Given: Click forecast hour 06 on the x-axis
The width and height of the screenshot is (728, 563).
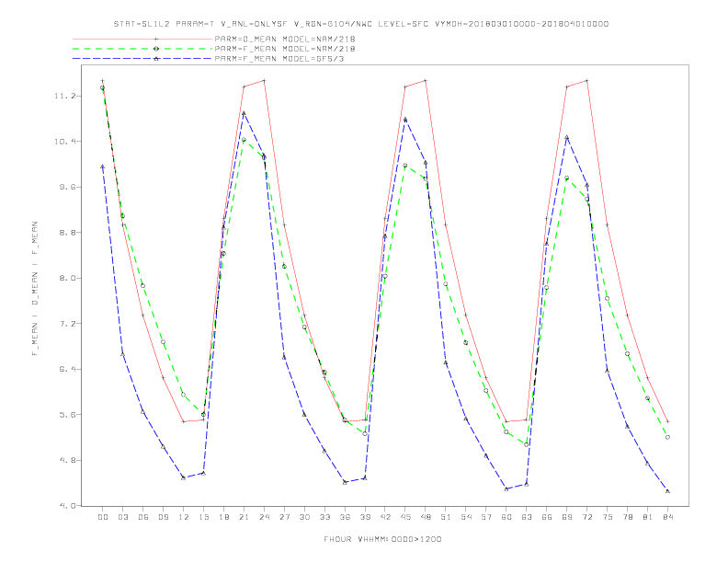Looking at the screenshot, I should coord(143,517).
